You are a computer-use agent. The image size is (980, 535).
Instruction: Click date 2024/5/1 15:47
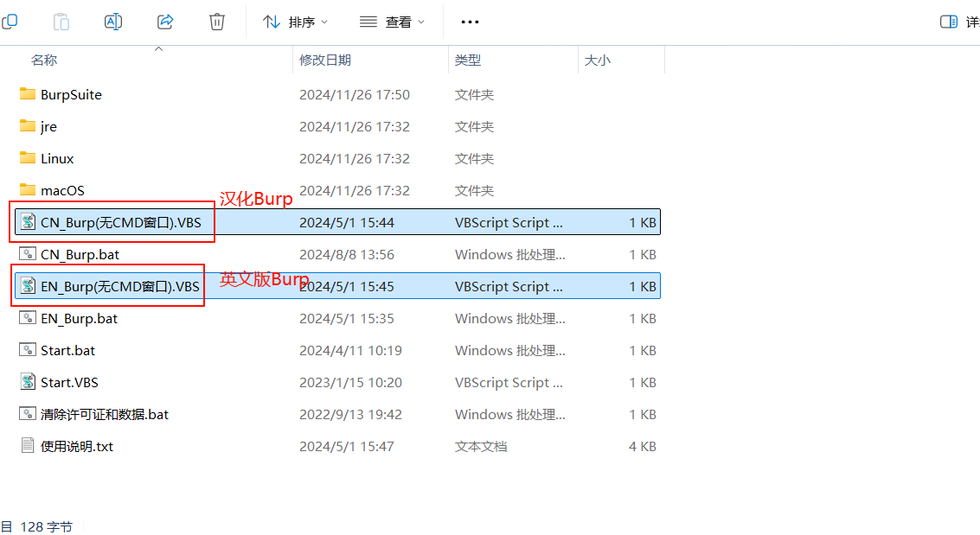pyautogui.click(x=347, y=446)
